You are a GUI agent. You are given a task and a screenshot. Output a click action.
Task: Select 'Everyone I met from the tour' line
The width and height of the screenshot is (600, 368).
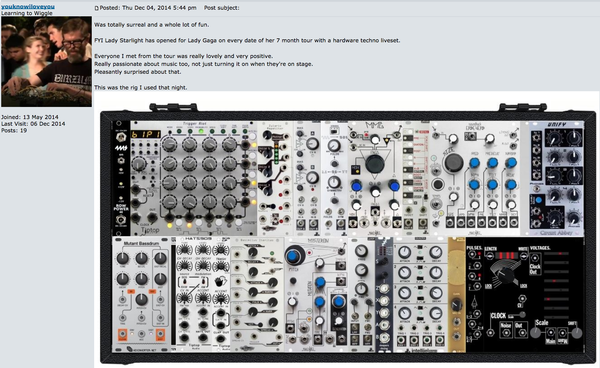tap(183, 56)
